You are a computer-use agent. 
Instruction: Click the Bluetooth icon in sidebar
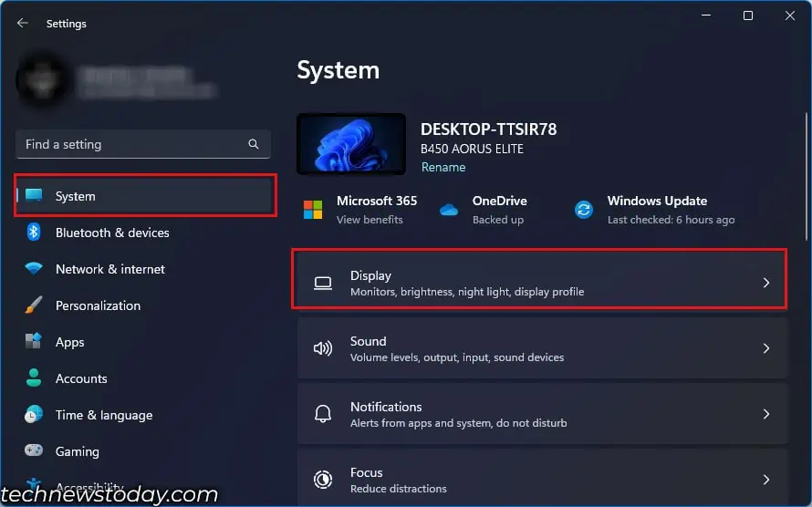[x=34, y=232]
